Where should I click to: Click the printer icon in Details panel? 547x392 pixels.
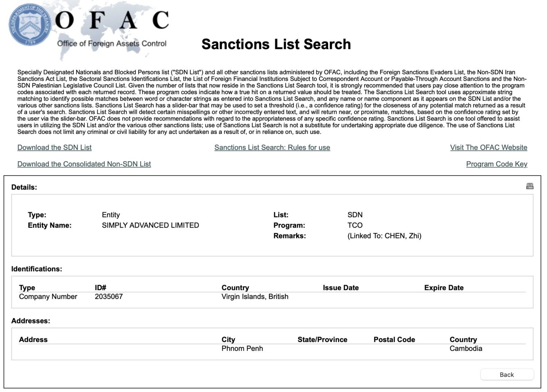tap(529, 186)
